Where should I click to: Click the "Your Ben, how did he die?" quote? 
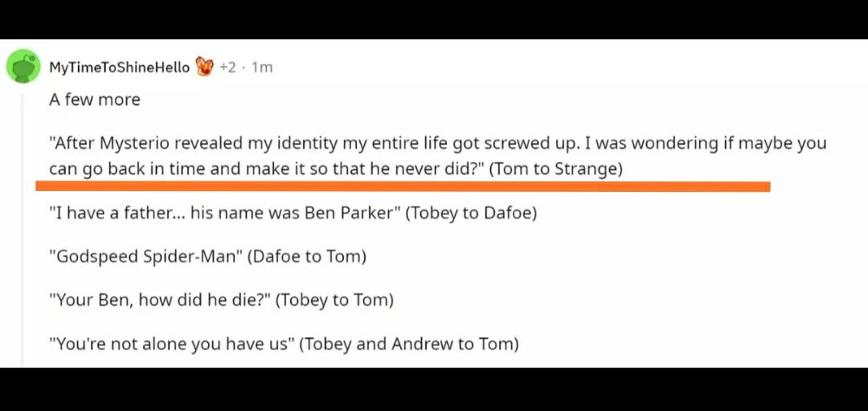159,300
